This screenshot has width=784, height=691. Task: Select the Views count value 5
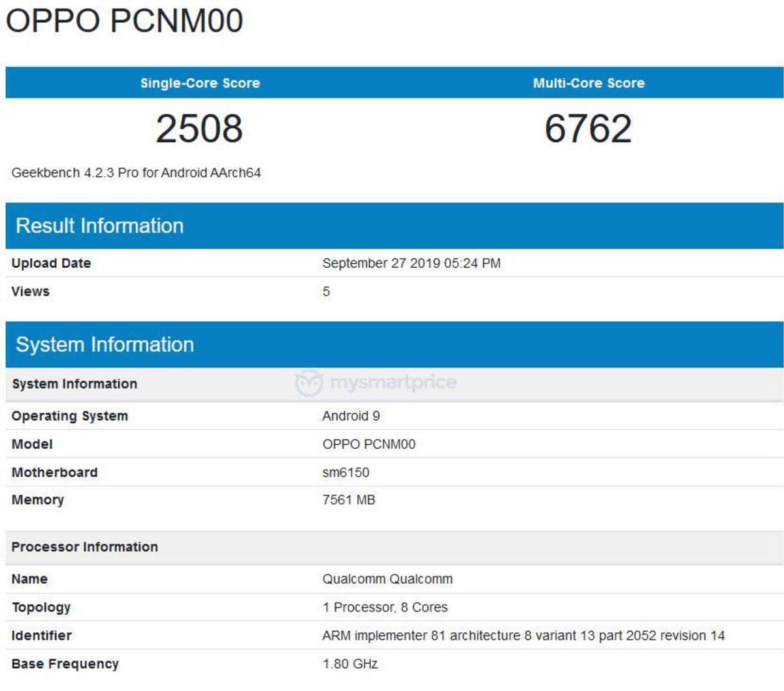pyautogui.click(x=325, y=291)
